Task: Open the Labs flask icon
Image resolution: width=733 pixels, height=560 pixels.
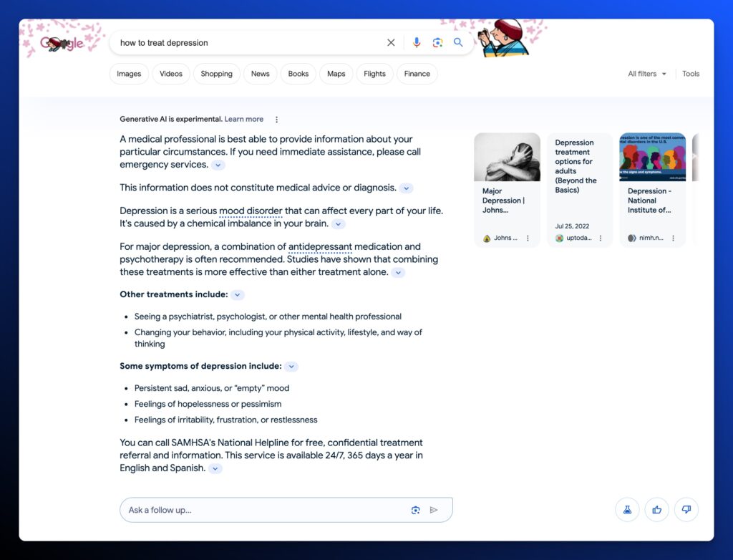Action: click(627, 510)
